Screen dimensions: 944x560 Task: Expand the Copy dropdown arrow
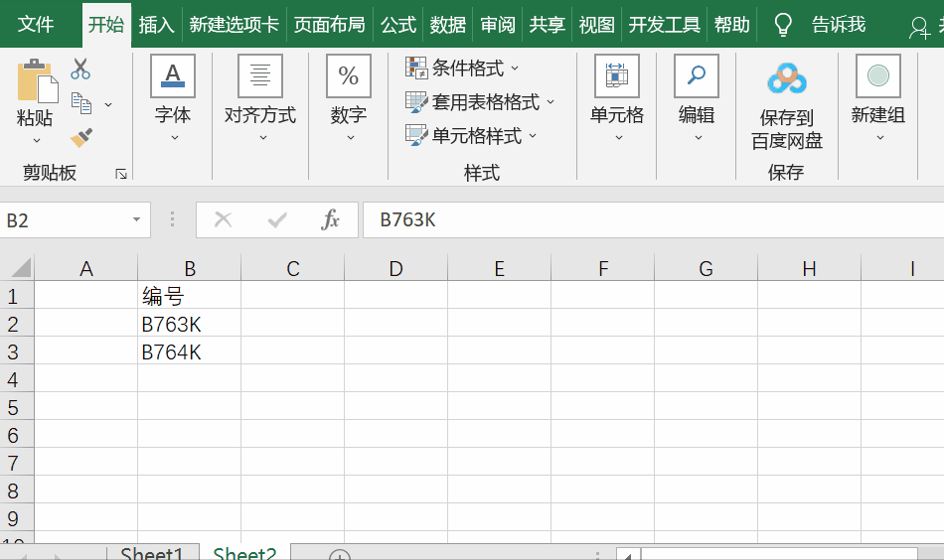(108, 104)
